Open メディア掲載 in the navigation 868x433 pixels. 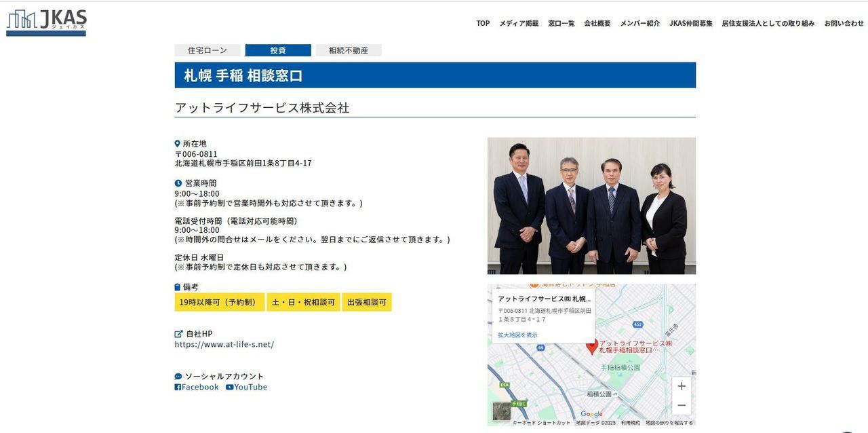[519, 23]
